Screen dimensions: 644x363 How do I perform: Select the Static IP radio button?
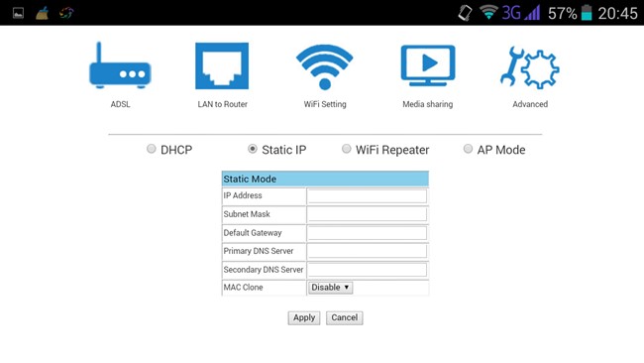pos(253,149)
